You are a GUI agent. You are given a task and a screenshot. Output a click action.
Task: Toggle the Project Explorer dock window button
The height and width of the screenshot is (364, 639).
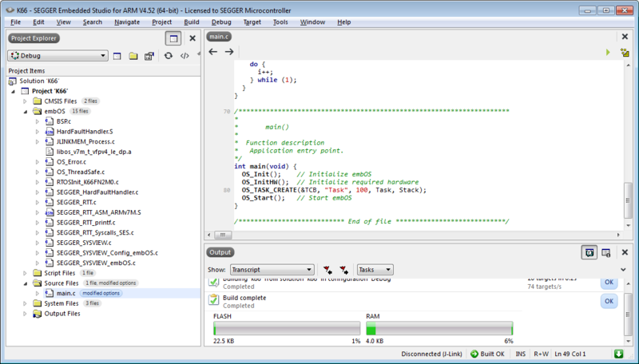(x=173, y=38)
